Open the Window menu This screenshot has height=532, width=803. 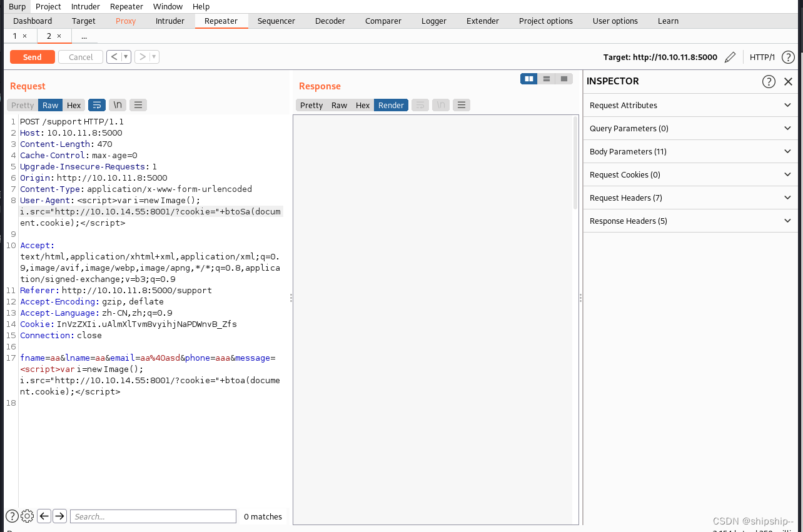coord(168,6)
